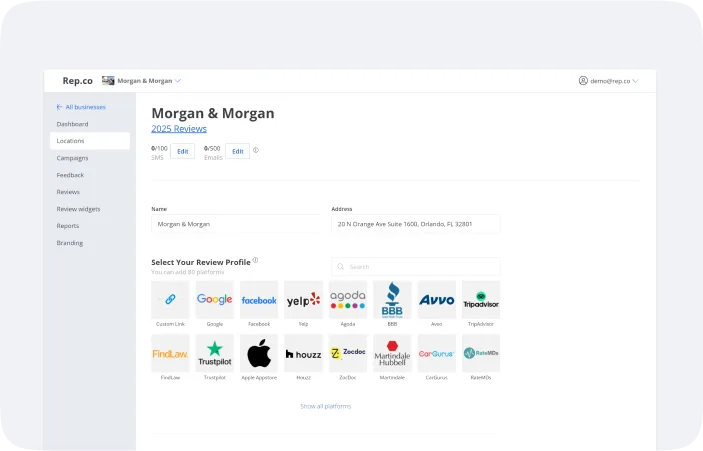Click the user avatar icon in header
The image size is (703, 451).
pyautogui.click(x=583, y=81)
